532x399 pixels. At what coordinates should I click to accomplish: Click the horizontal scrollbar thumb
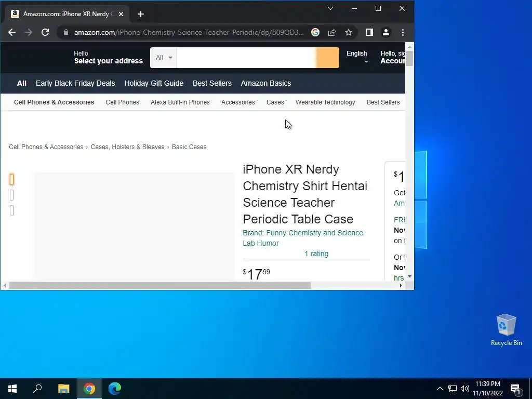point(160,286)
